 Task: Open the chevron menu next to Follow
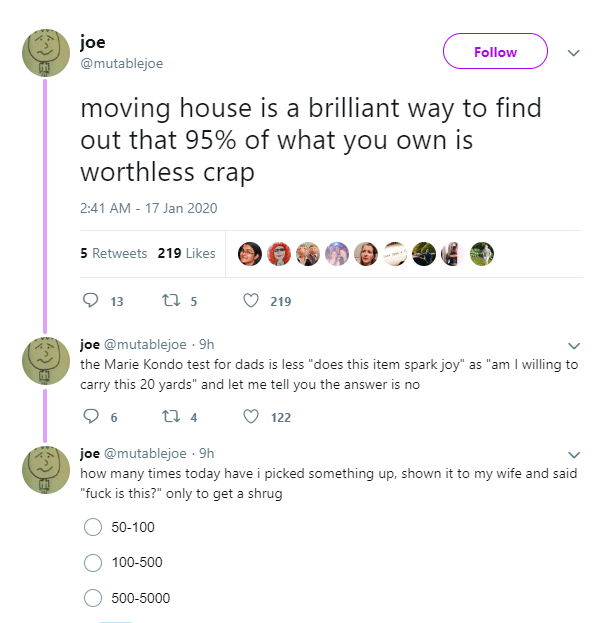573,53
